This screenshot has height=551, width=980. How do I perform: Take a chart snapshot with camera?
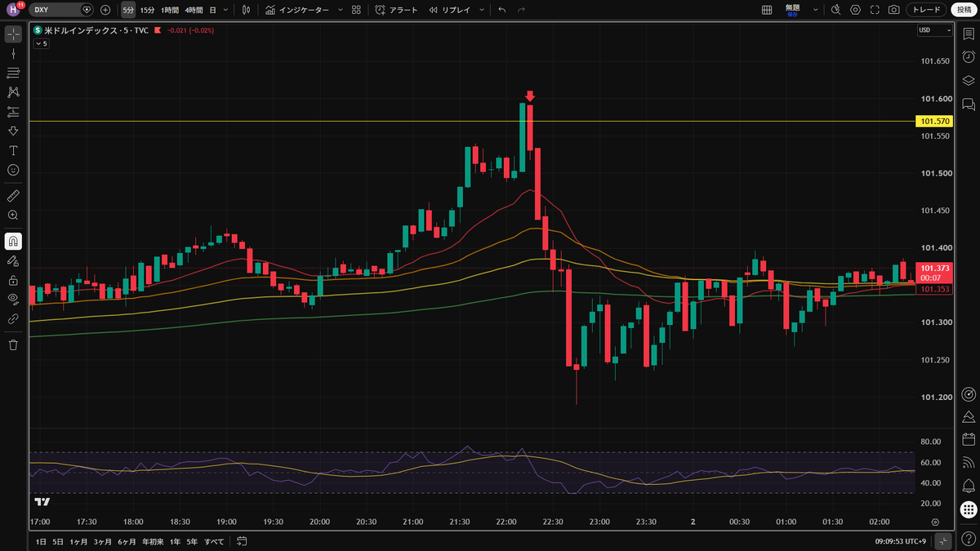pos(894,10)
